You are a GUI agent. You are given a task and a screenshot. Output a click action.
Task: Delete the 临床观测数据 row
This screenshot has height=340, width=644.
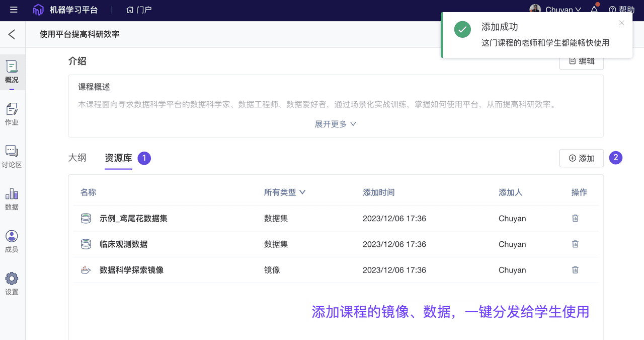coord(575,244)
